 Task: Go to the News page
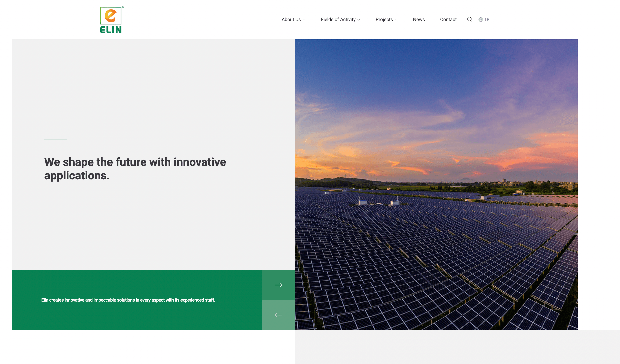(x=419, y=19)
